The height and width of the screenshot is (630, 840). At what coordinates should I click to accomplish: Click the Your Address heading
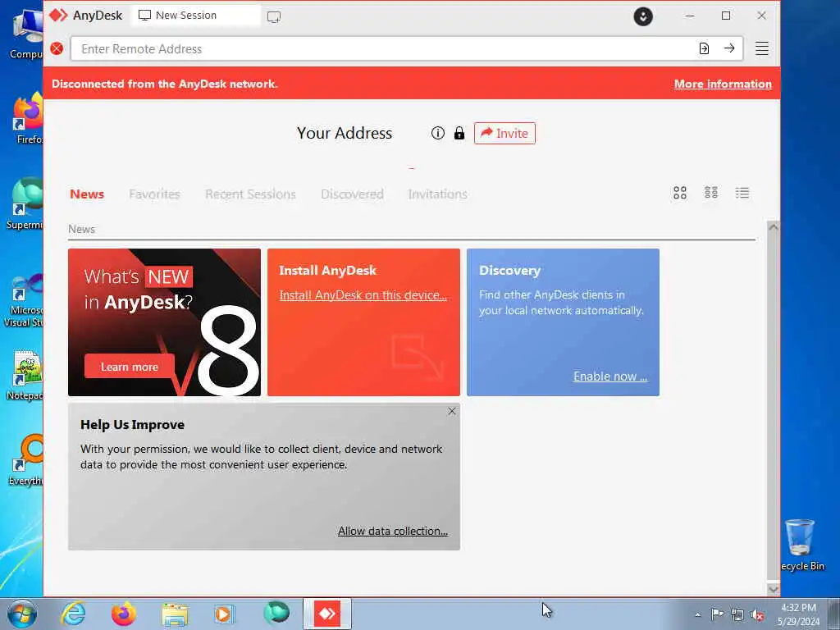[x=345, y=133]
